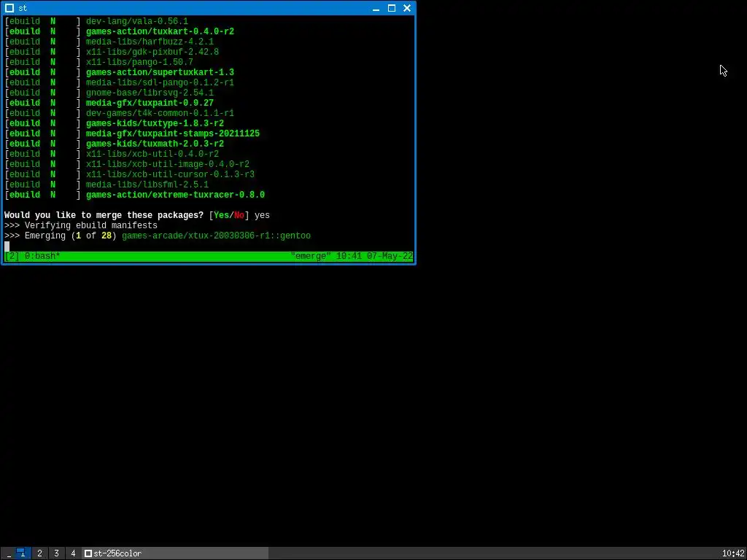
Task: Click the st window menu icon
Action: pyautogui.click(x=9, y=8)
